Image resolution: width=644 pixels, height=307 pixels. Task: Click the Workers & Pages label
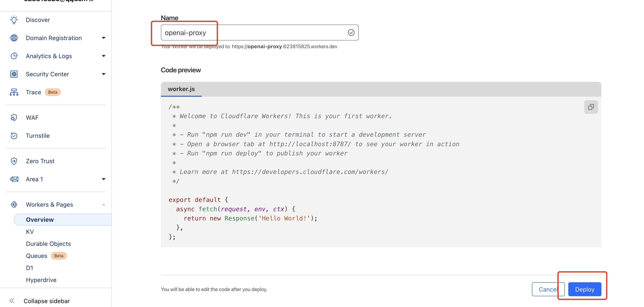[x=49, y=205]
